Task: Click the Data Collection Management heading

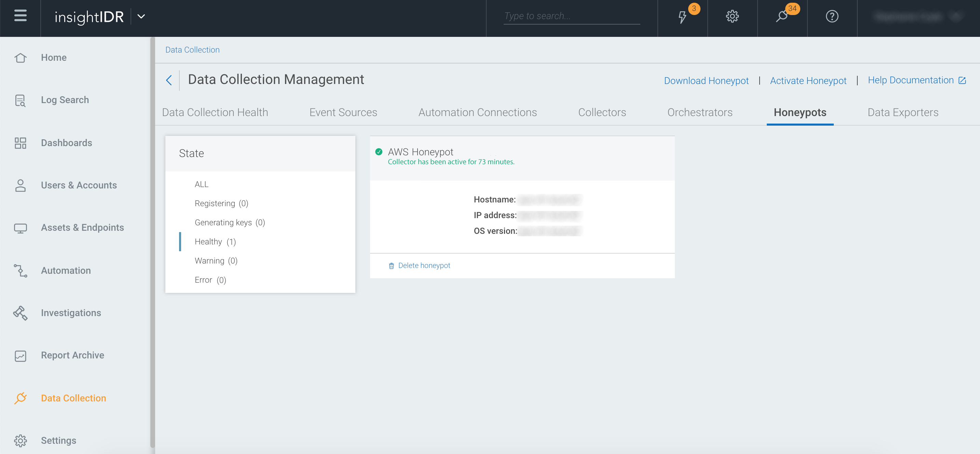Action: [276, 80]
